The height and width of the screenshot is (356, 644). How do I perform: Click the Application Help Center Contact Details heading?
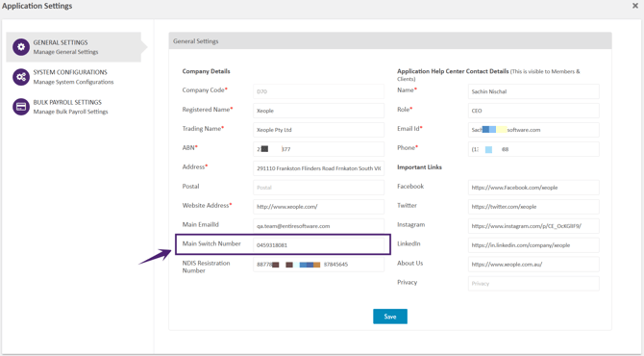tap(453, 71)
